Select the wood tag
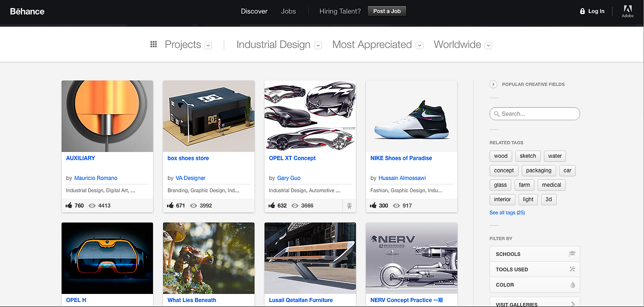The width and height of the screenshot is (644, 307). click(501, 156)
